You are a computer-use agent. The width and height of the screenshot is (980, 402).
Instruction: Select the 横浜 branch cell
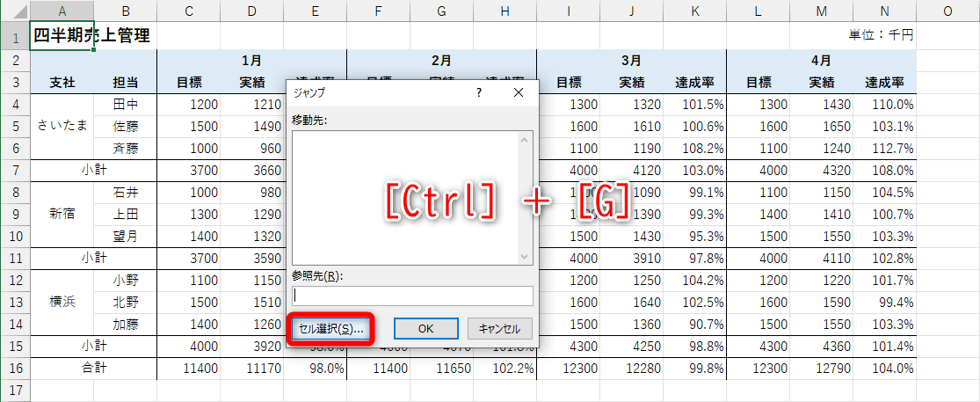(62, 302)
